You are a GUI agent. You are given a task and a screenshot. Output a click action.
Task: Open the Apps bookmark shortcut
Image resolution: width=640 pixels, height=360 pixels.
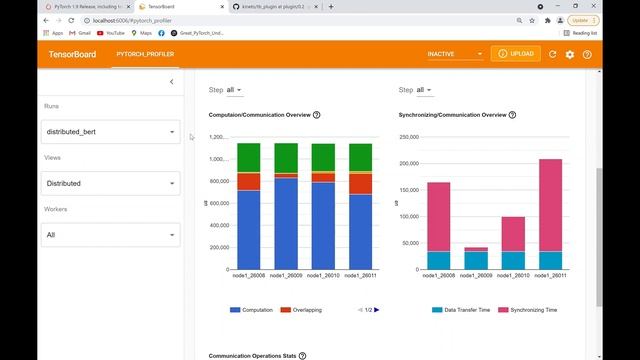[53, 33]
